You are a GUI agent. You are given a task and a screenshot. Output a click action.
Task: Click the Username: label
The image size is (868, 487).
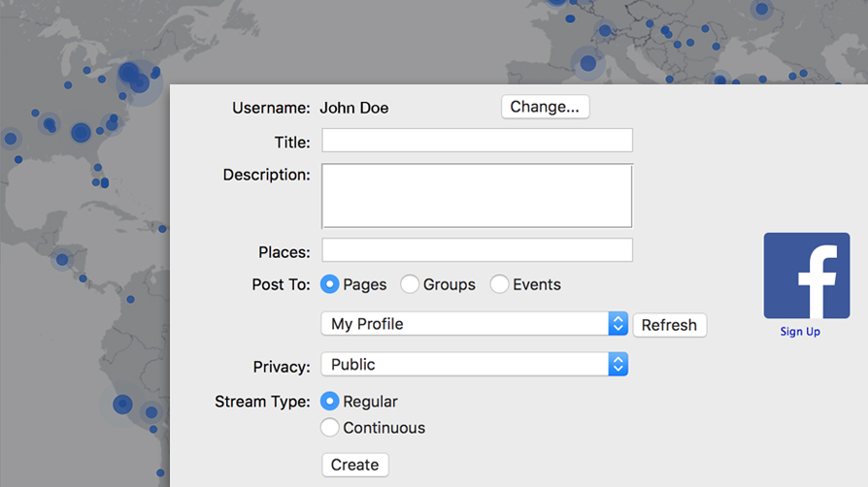[x=271, y=108]
